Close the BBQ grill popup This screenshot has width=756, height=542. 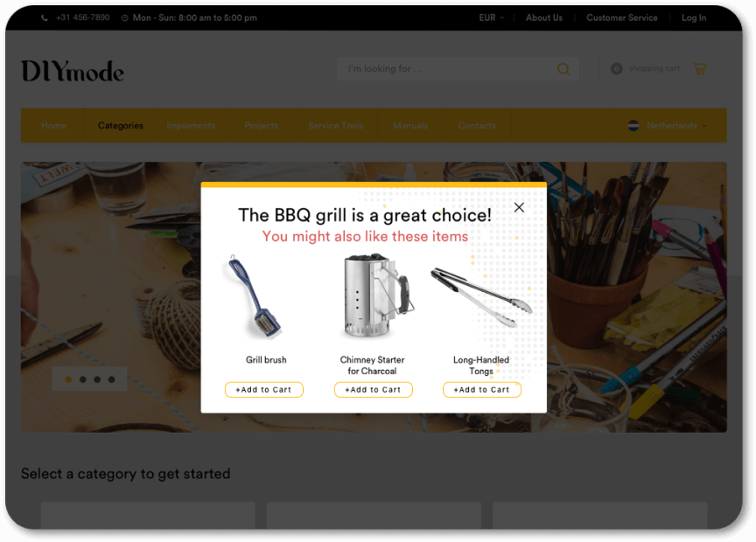(519, 207)
